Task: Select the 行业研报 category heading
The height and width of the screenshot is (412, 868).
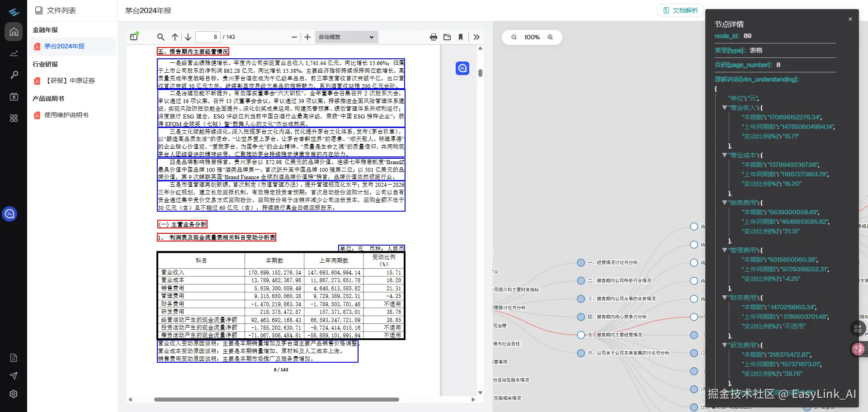Action: 45,64
